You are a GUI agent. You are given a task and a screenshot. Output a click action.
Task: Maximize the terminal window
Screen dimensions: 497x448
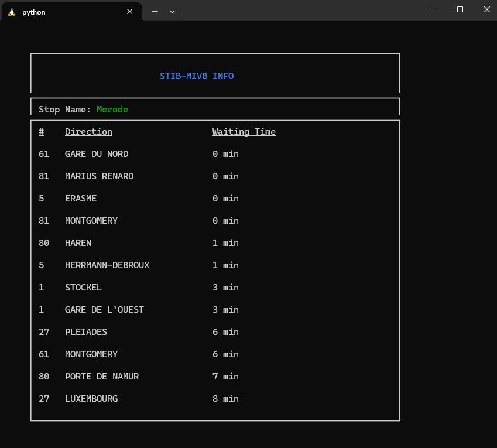460,9
